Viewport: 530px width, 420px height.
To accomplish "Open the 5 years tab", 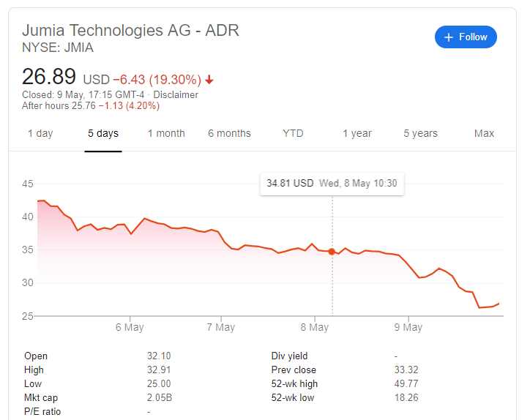I will [420, 133].
